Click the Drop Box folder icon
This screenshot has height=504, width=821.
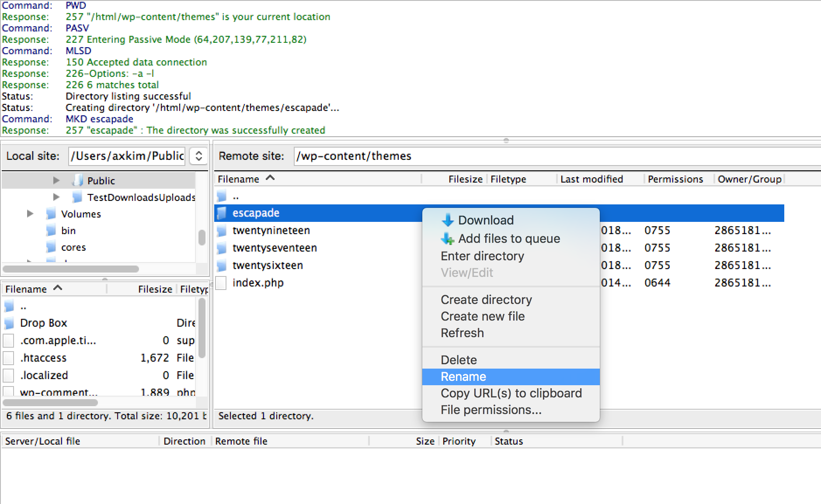(9, 323)
